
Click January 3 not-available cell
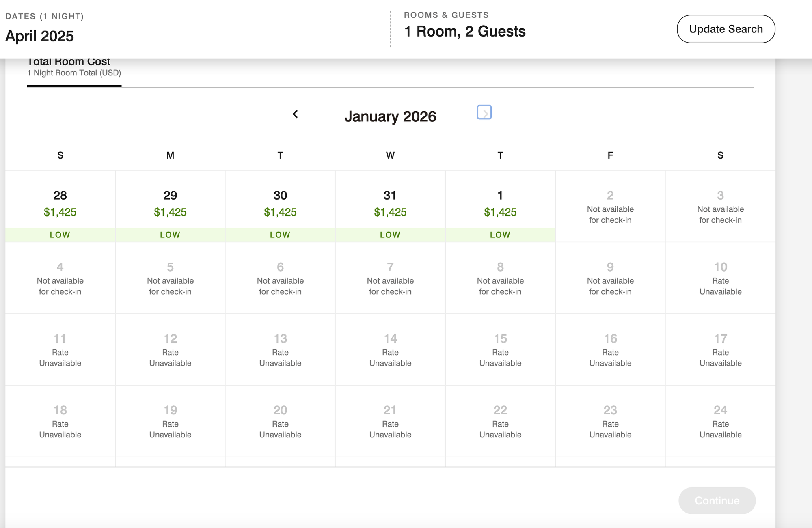[x=720, y=206]
